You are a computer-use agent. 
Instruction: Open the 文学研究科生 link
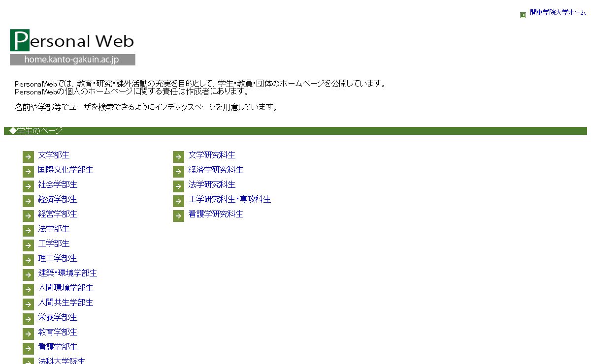pyautogui.click(x=212, y=155)
